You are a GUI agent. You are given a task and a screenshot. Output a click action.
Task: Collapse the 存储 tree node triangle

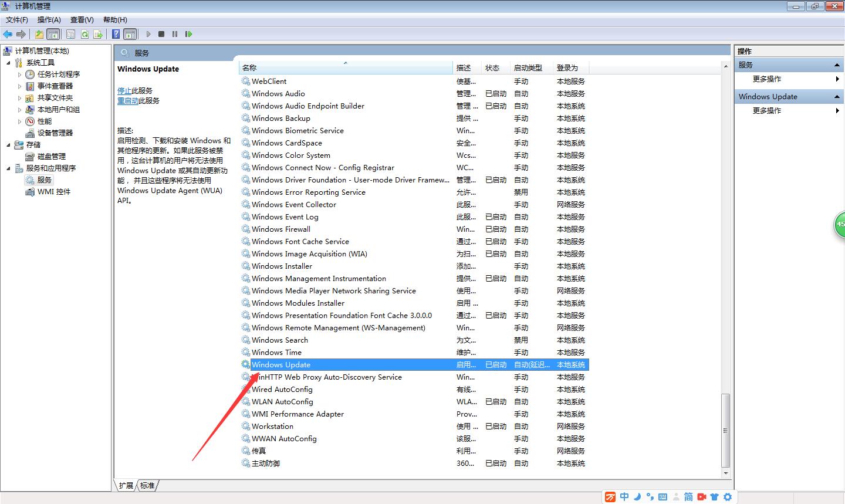click(8, 145)
